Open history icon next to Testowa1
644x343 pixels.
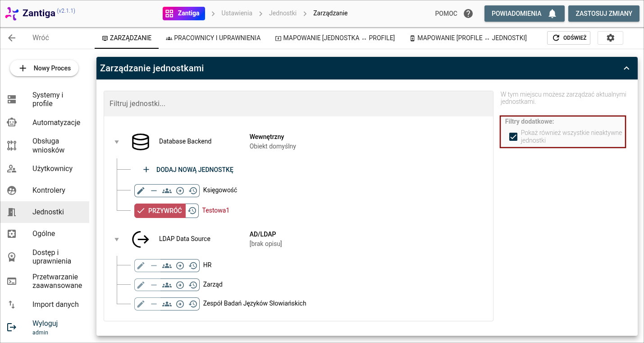click(x=192, y=211)
